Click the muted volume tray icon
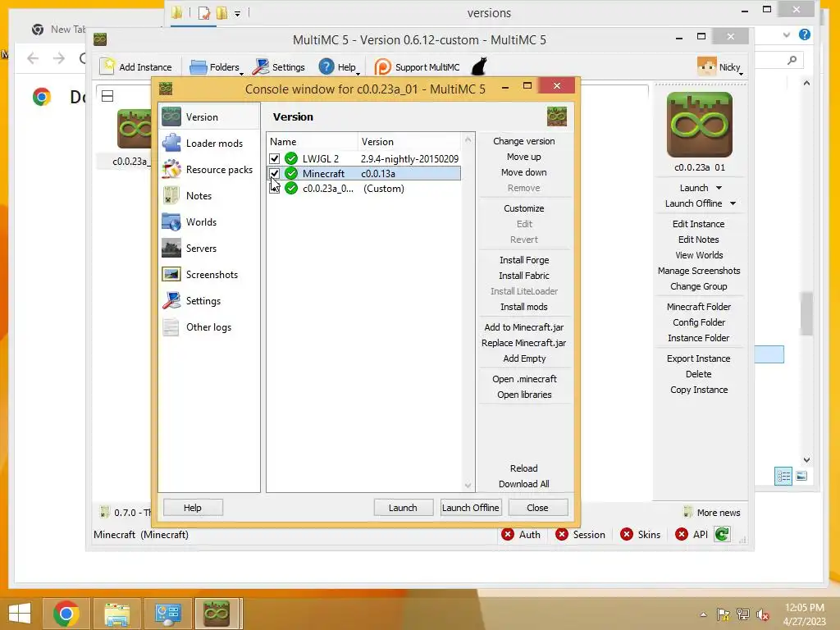Screen dimensions: 840x630 pos(763,614)
